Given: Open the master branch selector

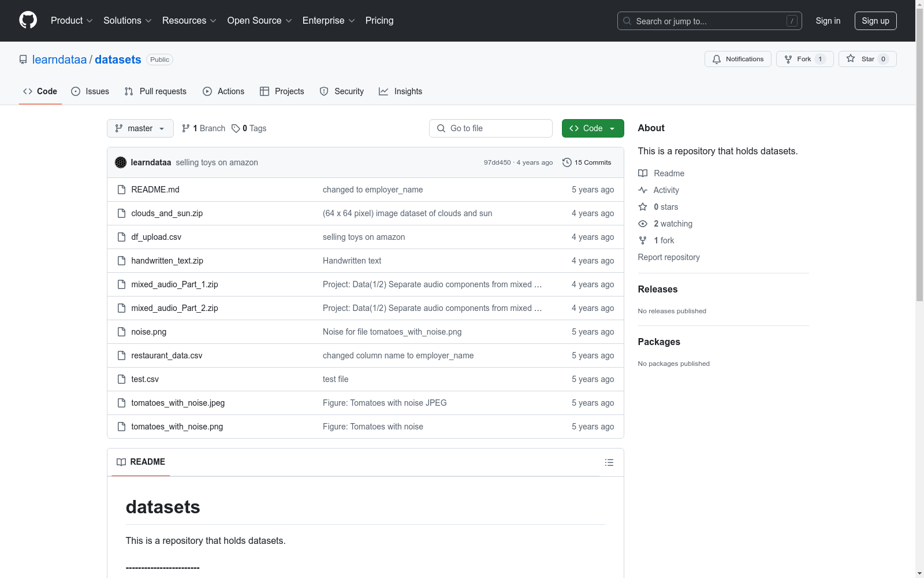Looking at the screenshot, I should (140, 128).
